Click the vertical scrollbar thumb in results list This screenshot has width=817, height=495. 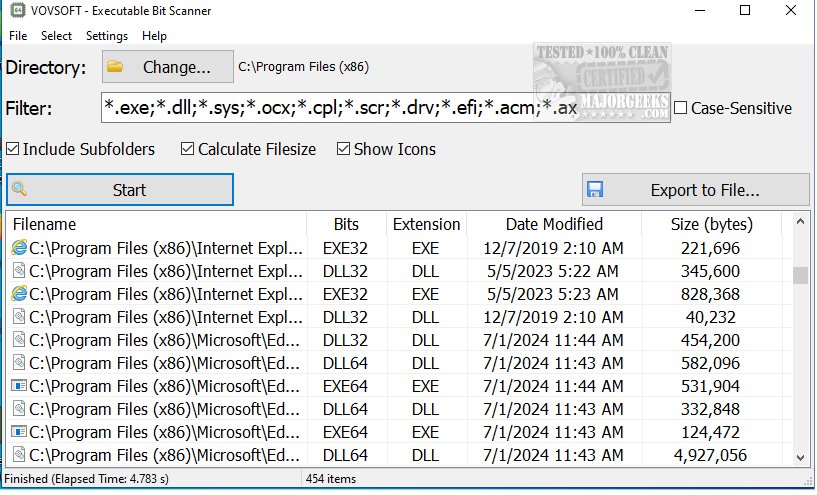(800, 275)
